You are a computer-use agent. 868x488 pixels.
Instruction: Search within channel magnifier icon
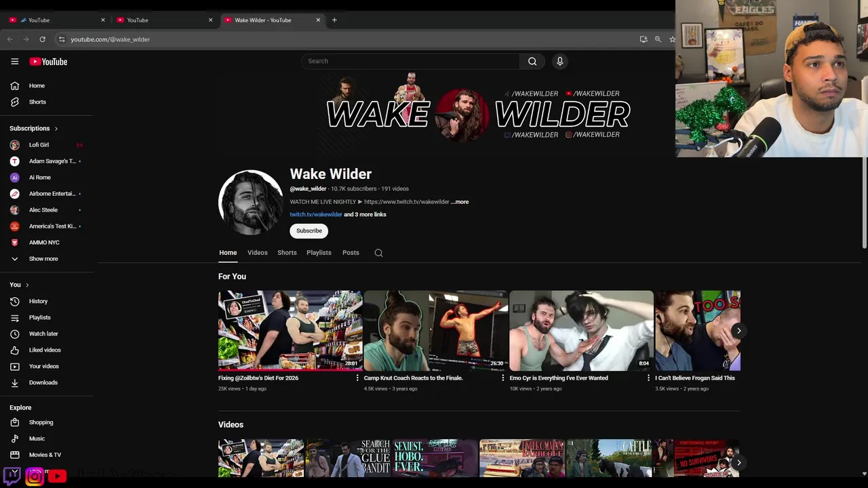(x=378, y=253)
